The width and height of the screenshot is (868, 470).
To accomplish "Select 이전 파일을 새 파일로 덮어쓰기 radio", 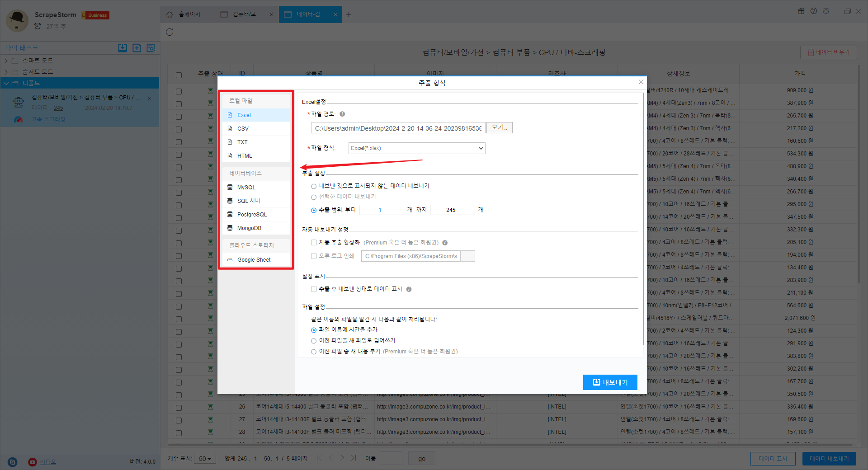I will 314,341.
